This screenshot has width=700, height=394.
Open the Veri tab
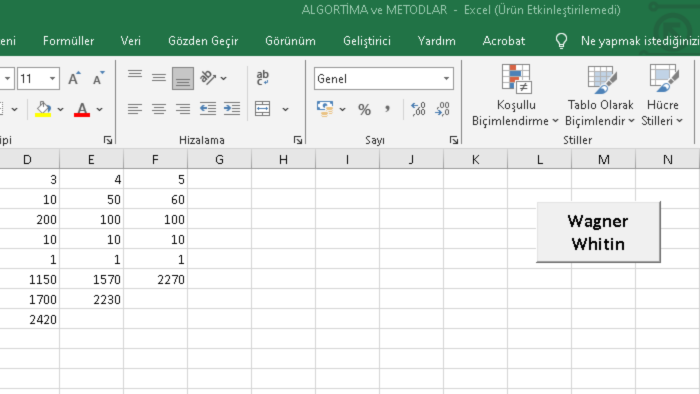(x=130, y=41)
